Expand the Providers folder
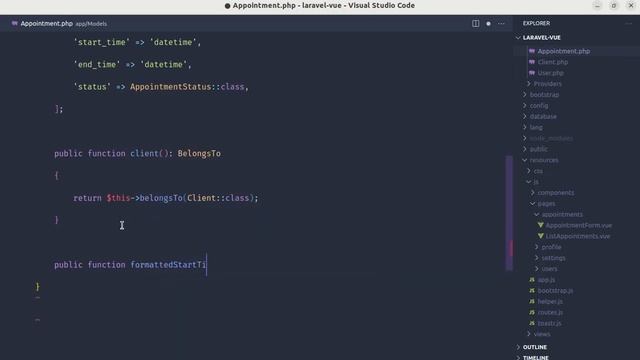The width and height of the screenshot is (640, 360). coord(529,84)
